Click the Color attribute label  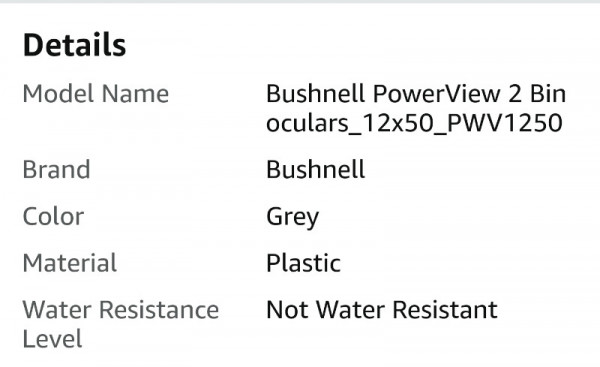point(53,217)
